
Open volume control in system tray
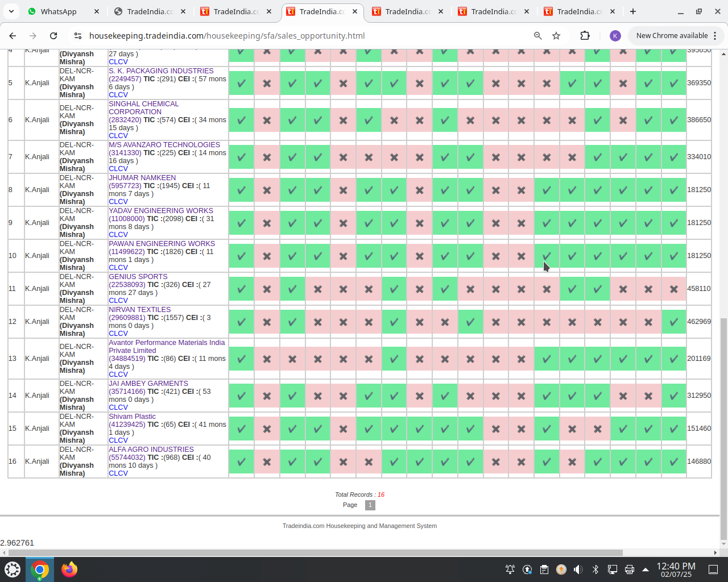578,569
